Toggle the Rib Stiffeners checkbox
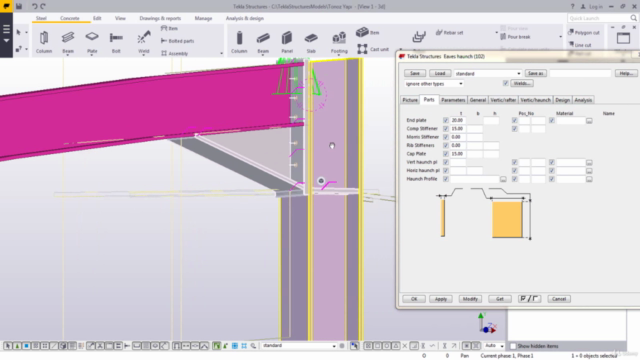Viewport: 640px width, 360px height. tap(446, 145)
